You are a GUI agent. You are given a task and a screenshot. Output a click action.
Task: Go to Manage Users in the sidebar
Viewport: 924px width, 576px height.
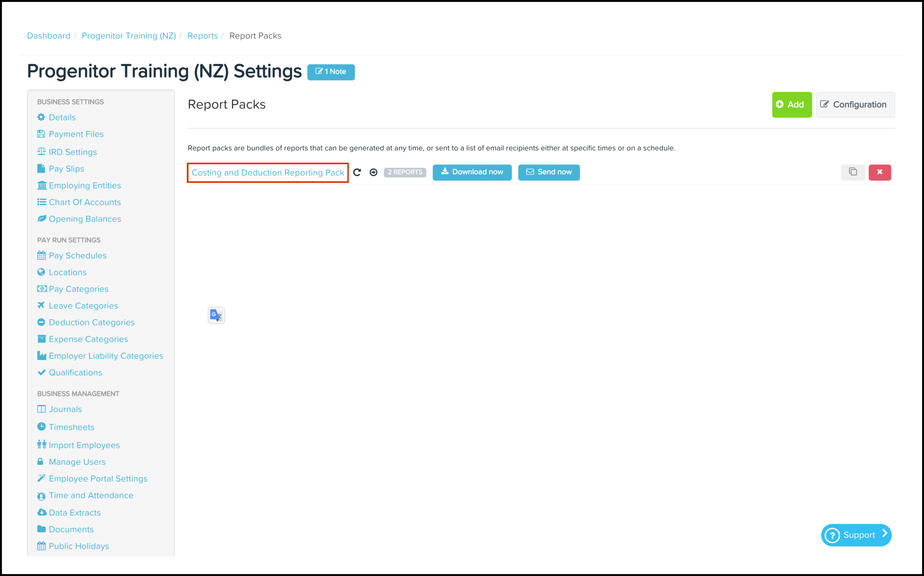pyautogui.click(x=77, y=462)
